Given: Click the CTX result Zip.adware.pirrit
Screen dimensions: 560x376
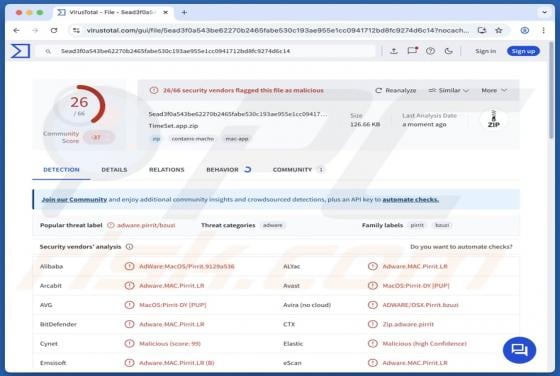Looking at the screenshot, I should 408,324.
